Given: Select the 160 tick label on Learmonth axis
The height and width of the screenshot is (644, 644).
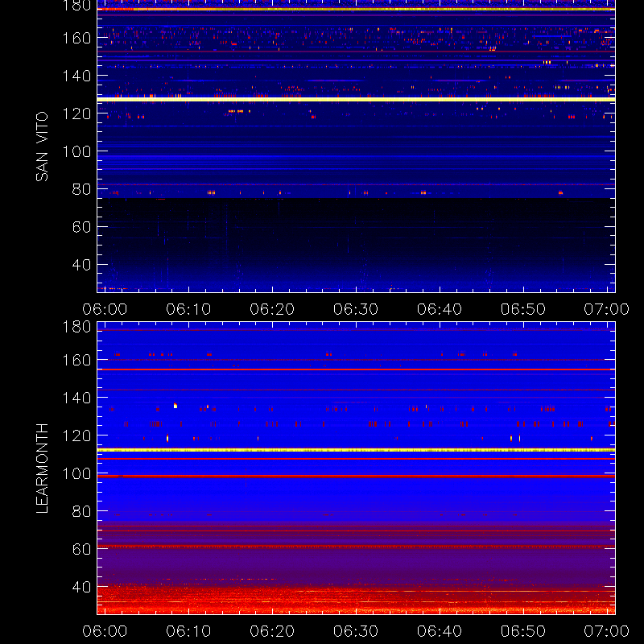Looking at the screenshot, I should [76, 360].
